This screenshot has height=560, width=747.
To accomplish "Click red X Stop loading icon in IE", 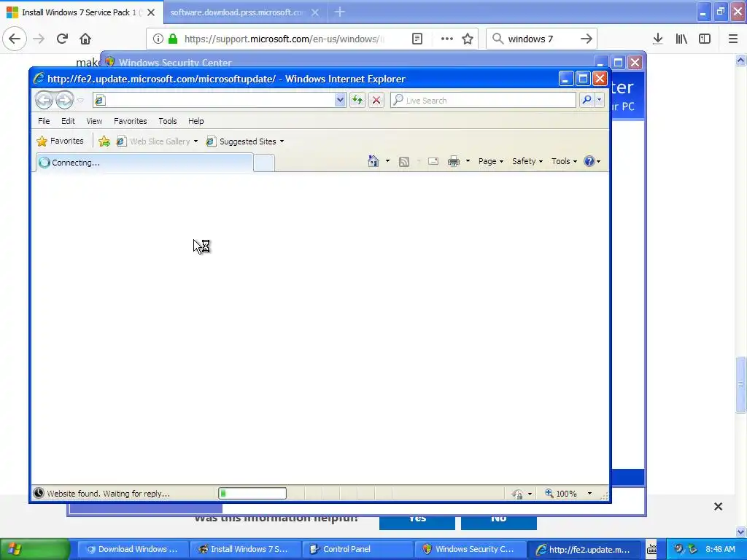I will click(376, 100).
